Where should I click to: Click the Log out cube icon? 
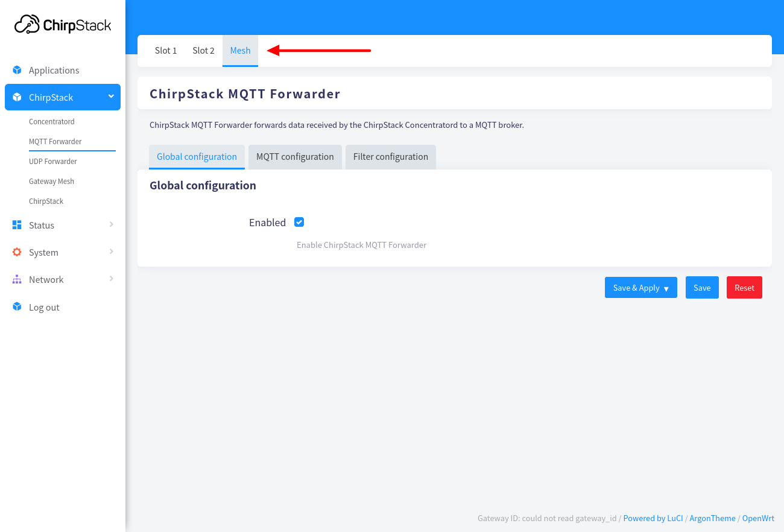[x=17, y=307]
